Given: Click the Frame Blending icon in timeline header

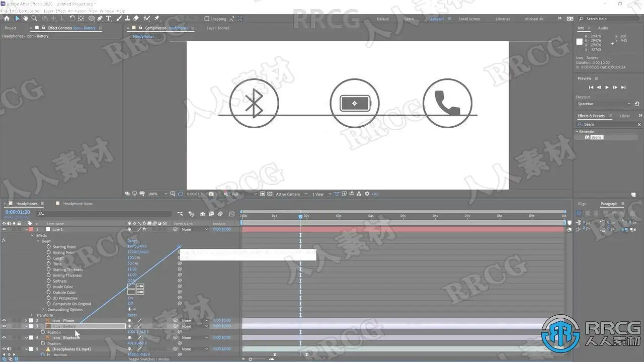Looking at the screenshot, I should point(211,214).
